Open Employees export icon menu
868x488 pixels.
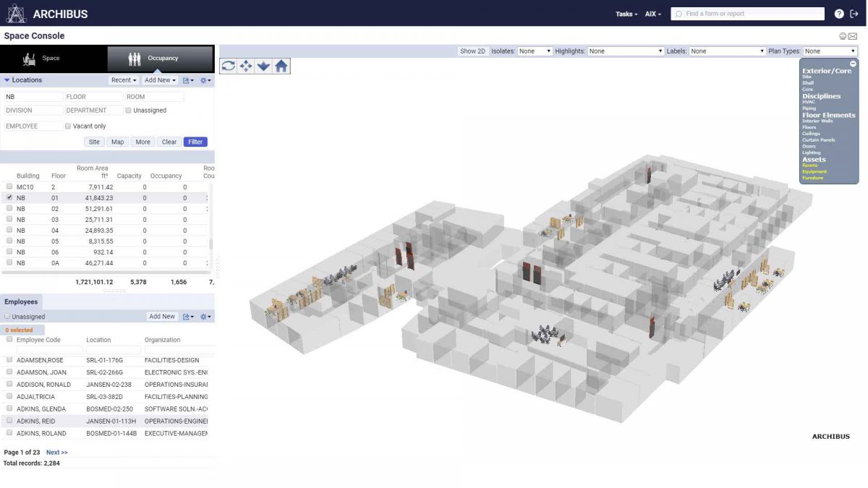(187, 317)
